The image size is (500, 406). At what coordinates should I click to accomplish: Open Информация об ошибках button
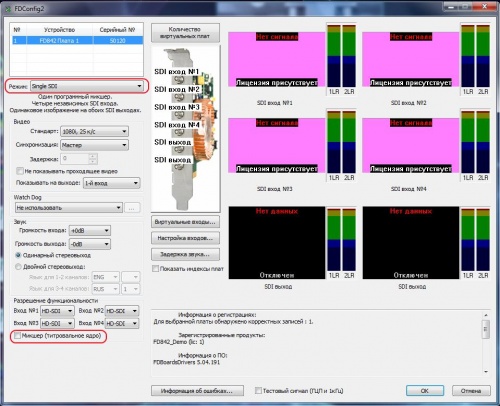click(197, 391)
